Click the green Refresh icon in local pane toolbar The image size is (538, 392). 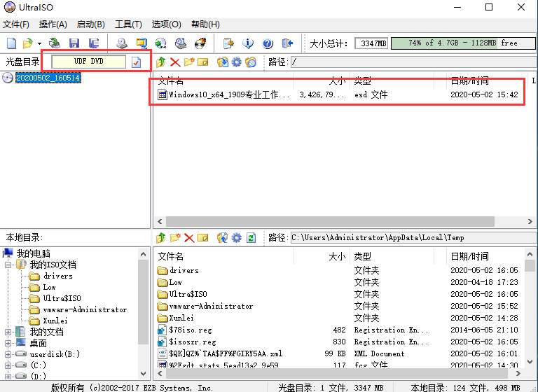click(x=251, y=238)
